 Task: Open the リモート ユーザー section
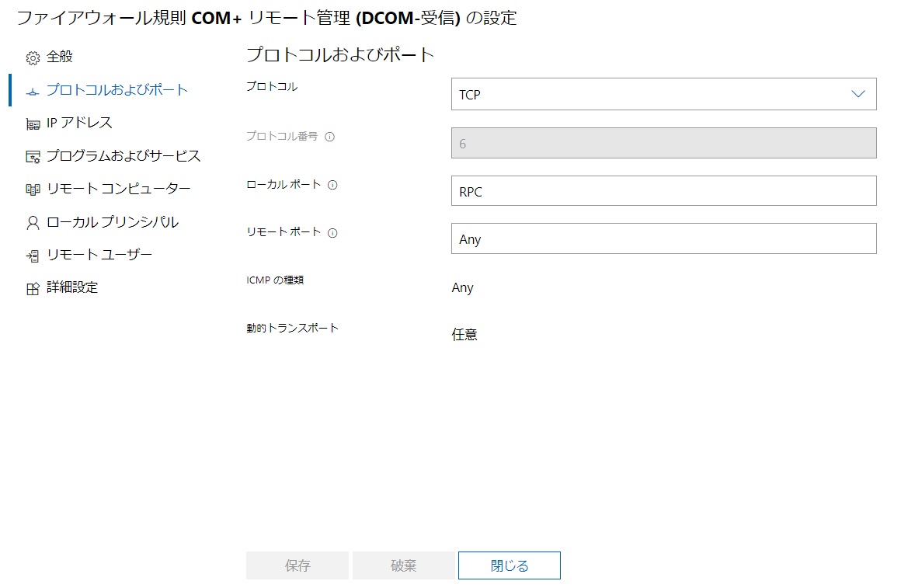(x=99, y=255)
